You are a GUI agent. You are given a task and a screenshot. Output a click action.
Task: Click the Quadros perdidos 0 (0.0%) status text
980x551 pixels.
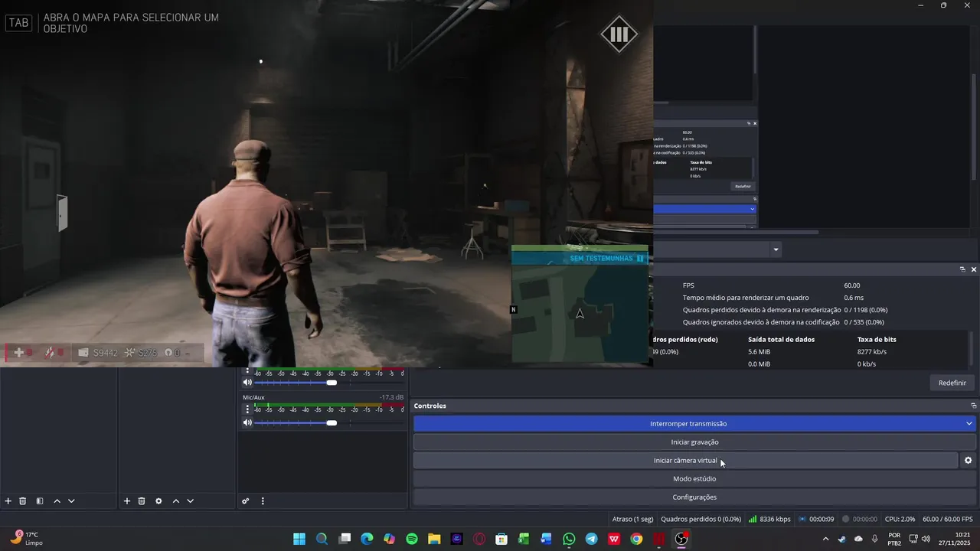tap(701, 519)
